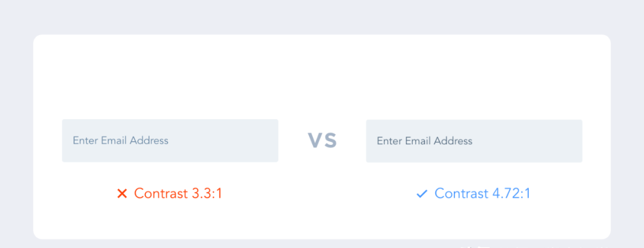Click gray page background above the card
The image size is (644, 248).
[322, 17]
